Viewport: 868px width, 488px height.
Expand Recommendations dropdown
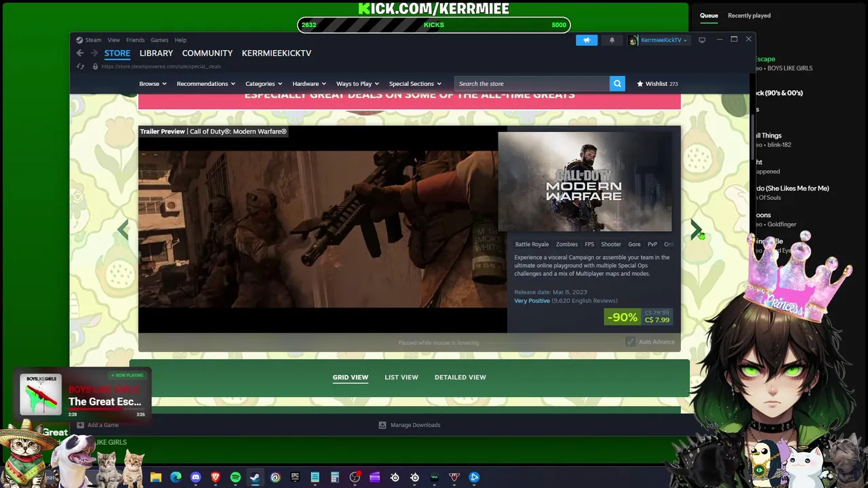tap(205, 83)
